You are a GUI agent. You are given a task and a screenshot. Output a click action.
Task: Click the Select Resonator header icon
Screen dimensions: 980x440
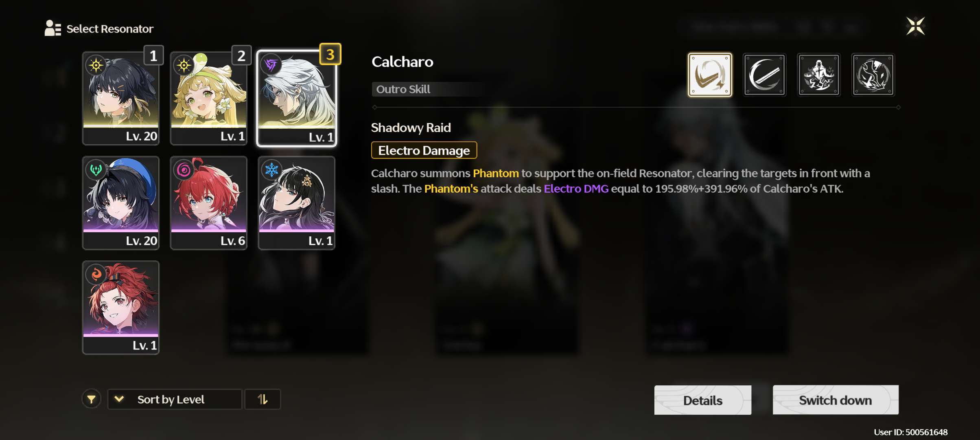pos(52,28)
